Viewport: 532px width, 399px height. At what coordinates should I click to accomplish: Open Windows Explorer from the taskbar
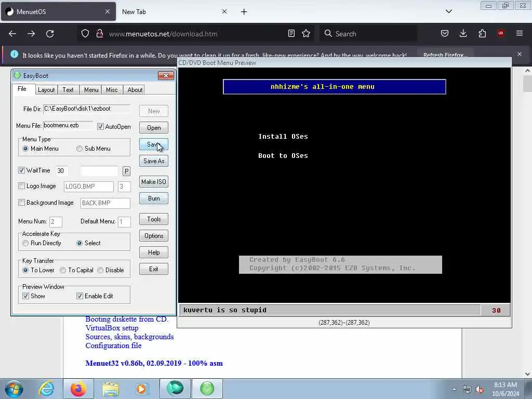tap(111, 389)
